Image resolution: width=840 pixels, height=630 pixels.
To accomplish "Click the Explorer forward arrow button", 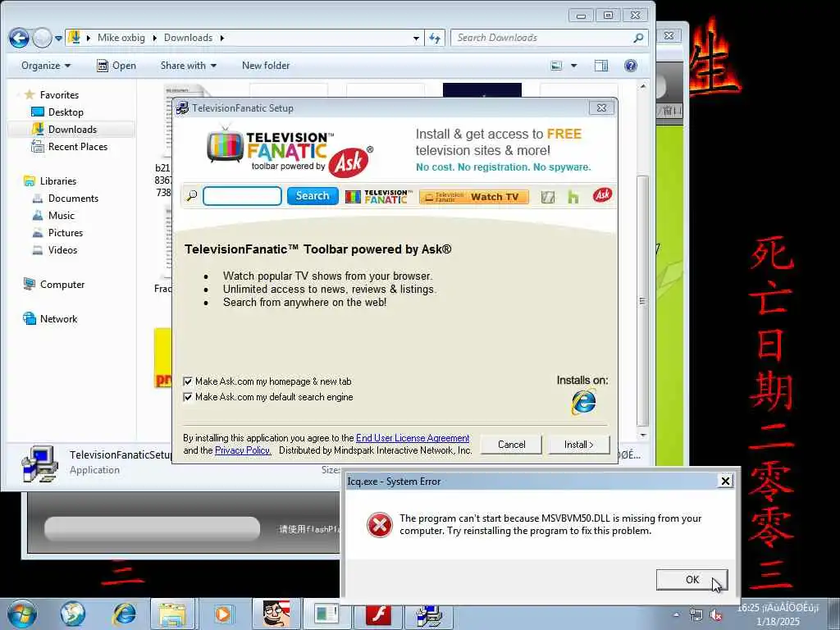I will [x=42, y=38].
